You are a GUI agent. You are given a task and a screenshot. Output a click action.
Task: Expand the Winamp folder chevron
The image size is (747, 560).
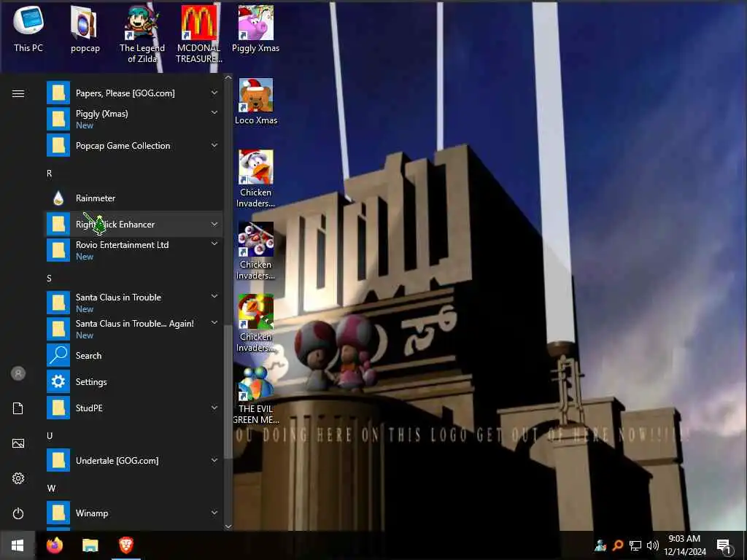pyautogui.click(x=214, y=513)
